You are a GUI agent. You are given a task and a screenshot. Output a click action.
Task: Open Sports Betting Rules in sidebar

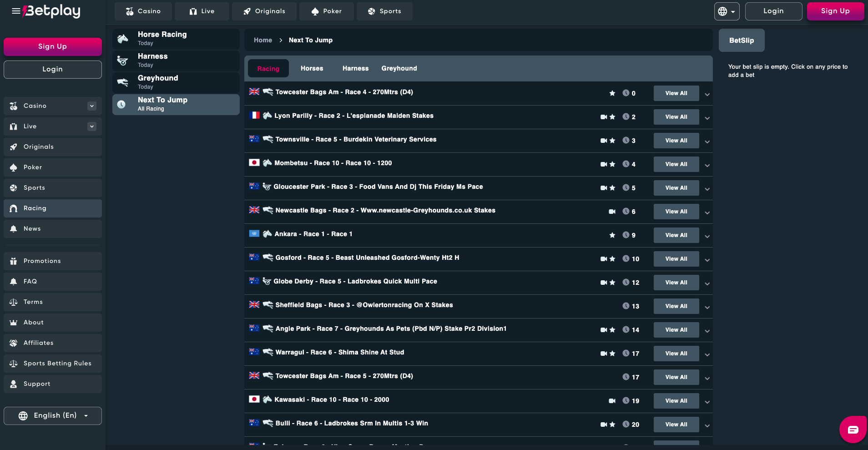(53, 364)
